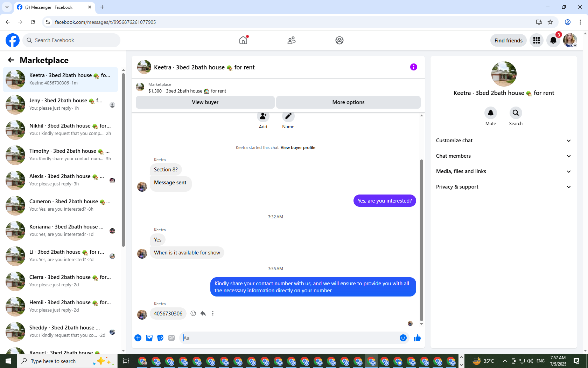Mute the conversation with the bell icon
The width and height of the screenshot is (588, 368).
click(x=491, y=113)
